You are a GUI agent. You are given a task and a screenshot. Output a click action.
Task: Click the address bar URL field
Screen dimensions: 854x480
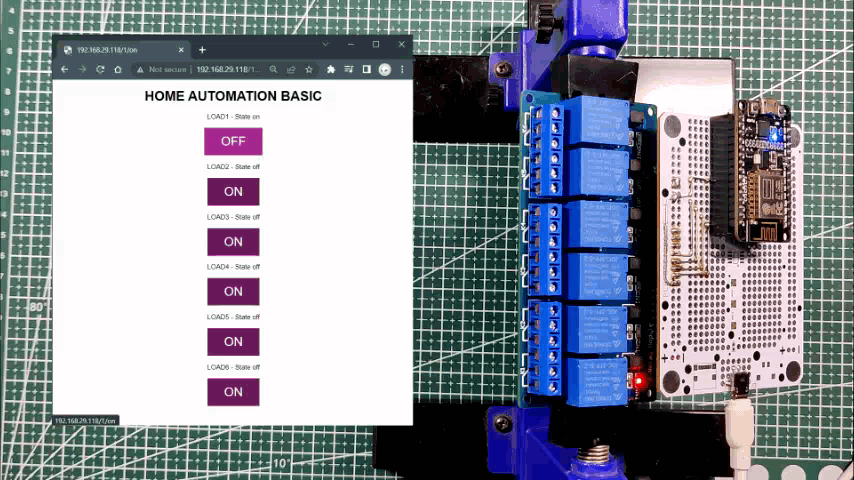[x=226, y=70]
